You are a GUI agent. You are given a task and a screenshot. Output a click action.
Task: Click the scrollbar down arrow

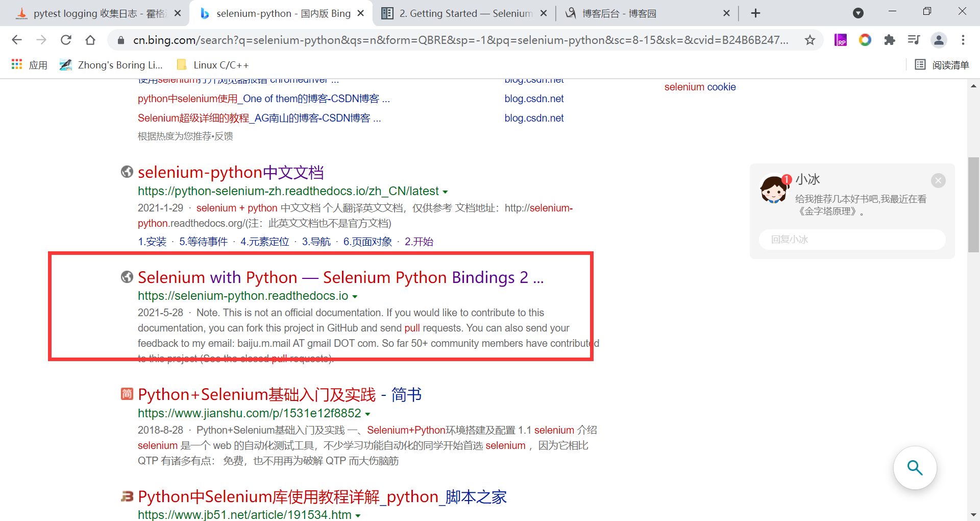(973, 515)
